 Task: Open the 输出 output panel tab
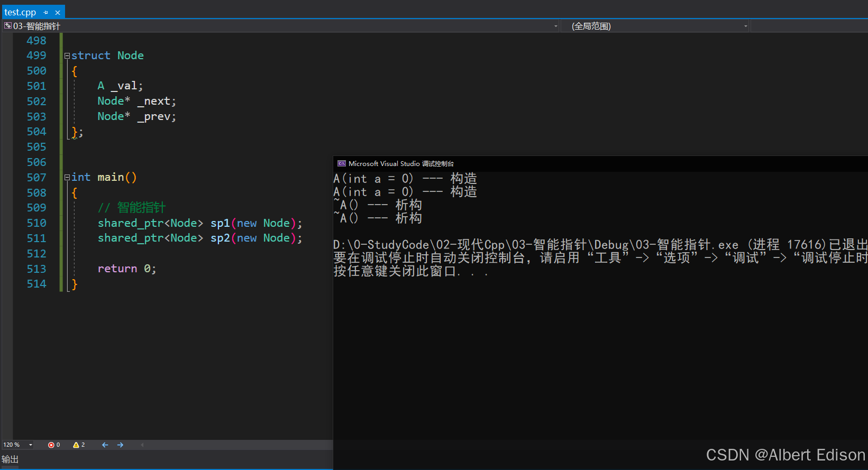point(10,459)
